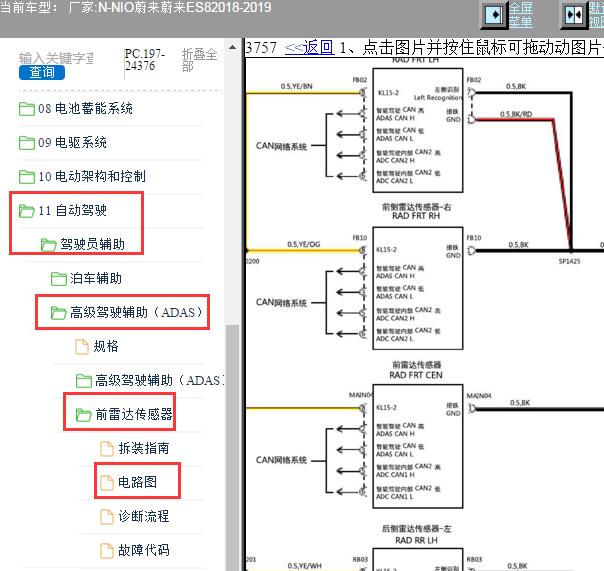The image size is (604, 571).
Task: Click the PC.197-24376 text
Action: pos(144,60)
